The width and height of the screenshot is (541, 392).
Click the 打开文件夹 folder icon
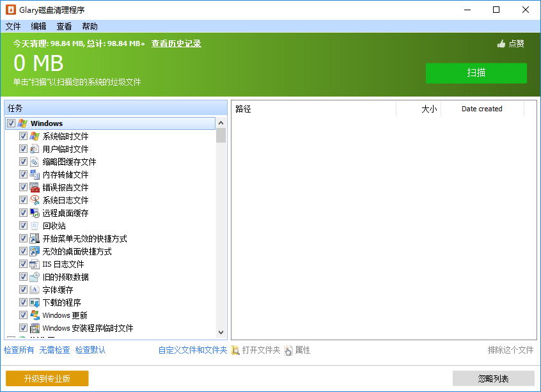[235, 350]
